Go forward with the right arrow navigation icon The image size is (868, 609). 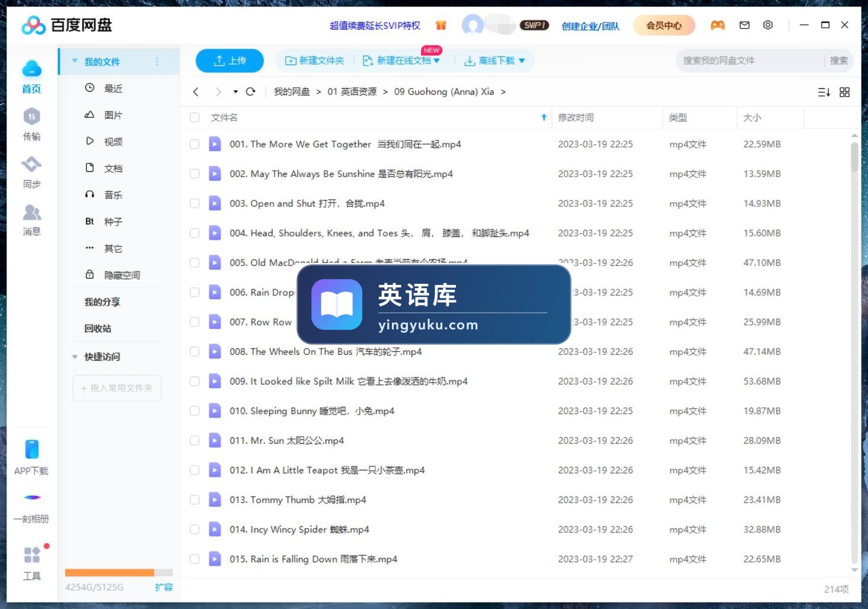pos(218,92)
